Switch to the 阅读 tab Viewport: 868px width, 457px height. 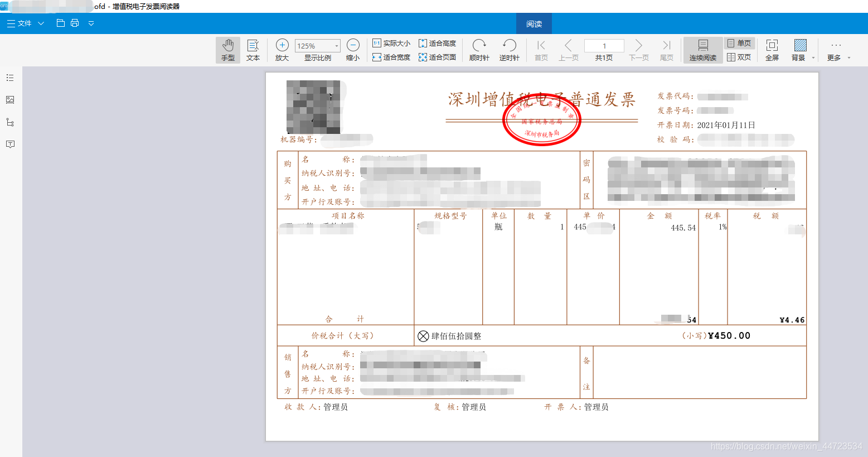coord(534,24)
